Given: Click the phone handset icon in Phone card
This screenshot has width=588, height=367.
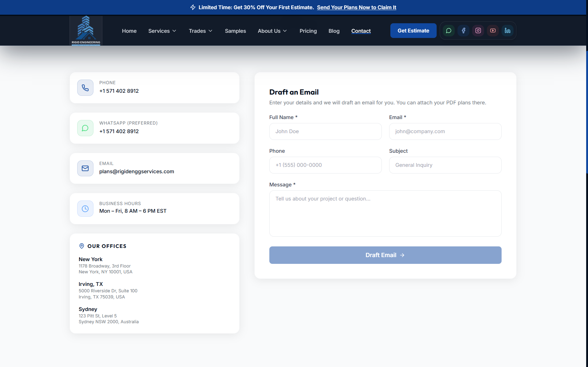Looking at the screenshot, I should point(85,88).
